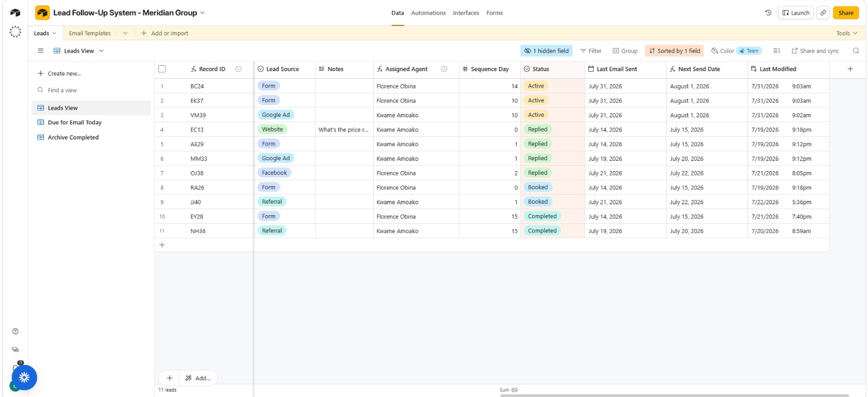Open the Leads View name dropdown chevron
868x397 pixels.
(101, 51)
